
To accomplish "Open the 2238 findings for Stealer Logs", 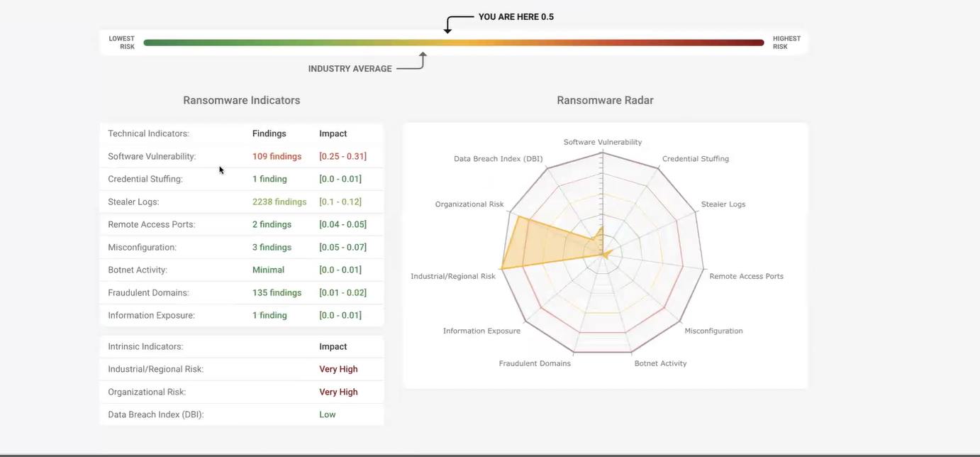I will click(x=279, y=202).
